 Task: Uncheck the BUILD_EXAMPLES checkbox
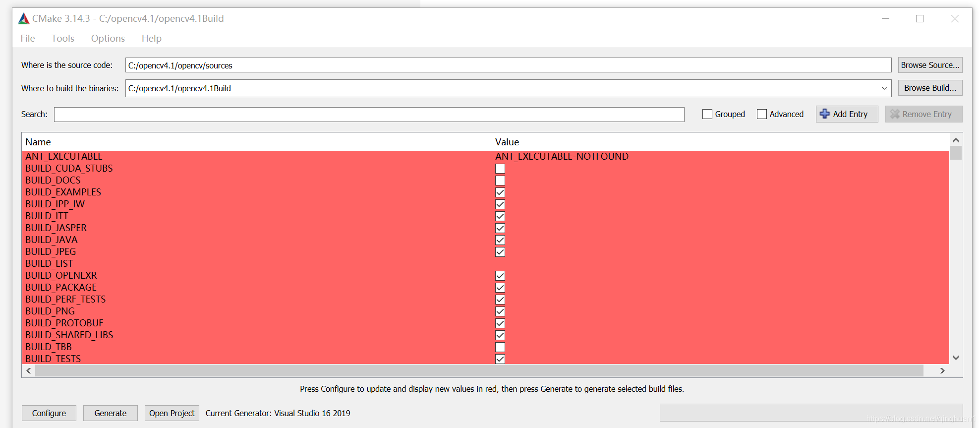tap(500, 192)
